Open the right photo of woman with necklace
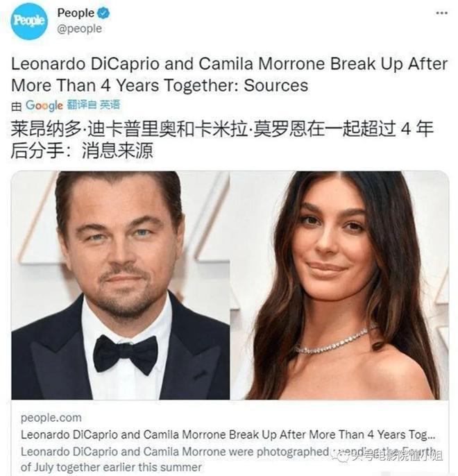Viewport: 458px width, 476px height. pyautogui.click(x=339, y=285)
